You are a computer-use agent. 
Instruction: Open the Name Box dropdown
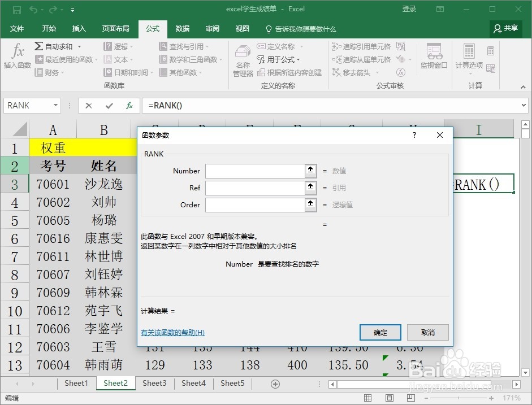point(55,106)
